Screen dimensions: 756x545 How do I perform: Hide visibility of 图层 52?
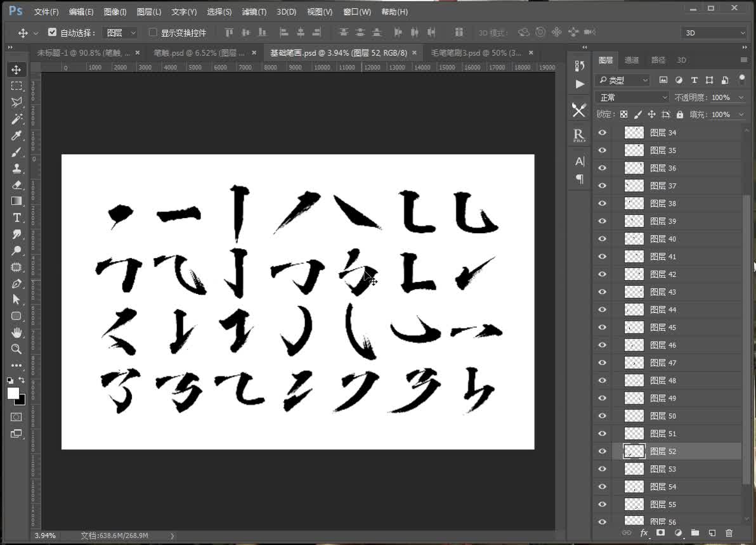pos(602,451)
